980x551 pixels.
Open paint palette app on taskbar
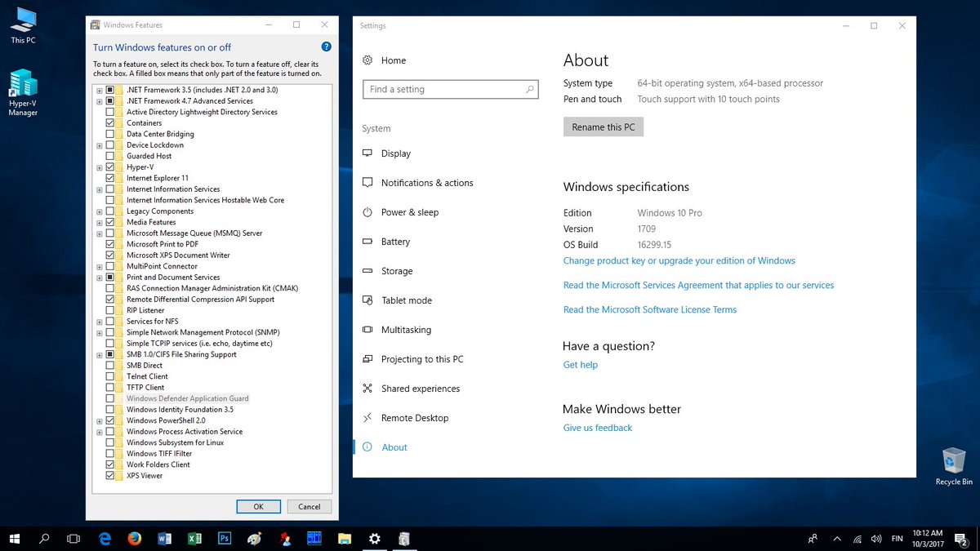tap(255, 539)
